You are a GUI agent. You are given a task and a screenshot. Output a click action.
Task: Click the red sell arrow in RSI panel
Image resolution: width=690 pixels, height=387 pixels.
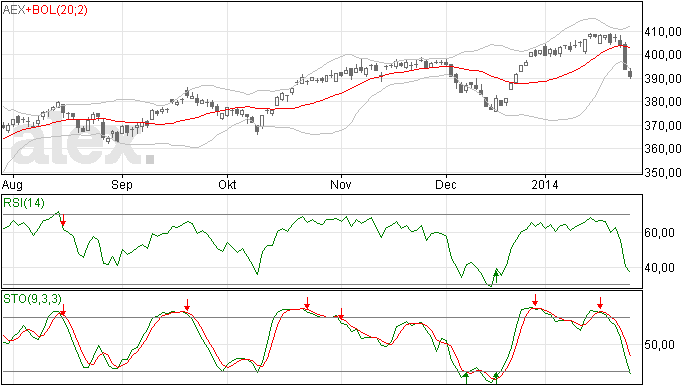(63, 220)
